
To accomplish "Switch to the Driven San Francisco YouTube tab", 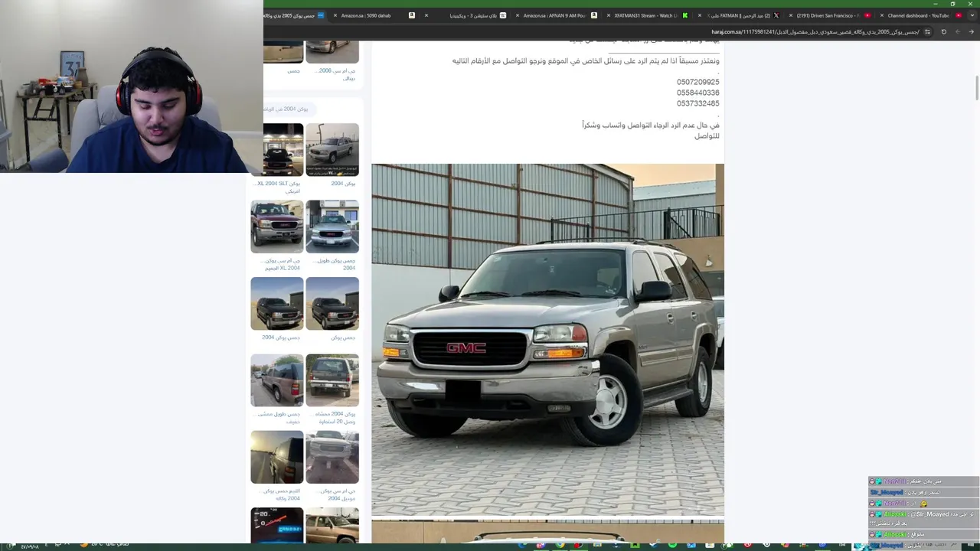I will pos(828,15).
